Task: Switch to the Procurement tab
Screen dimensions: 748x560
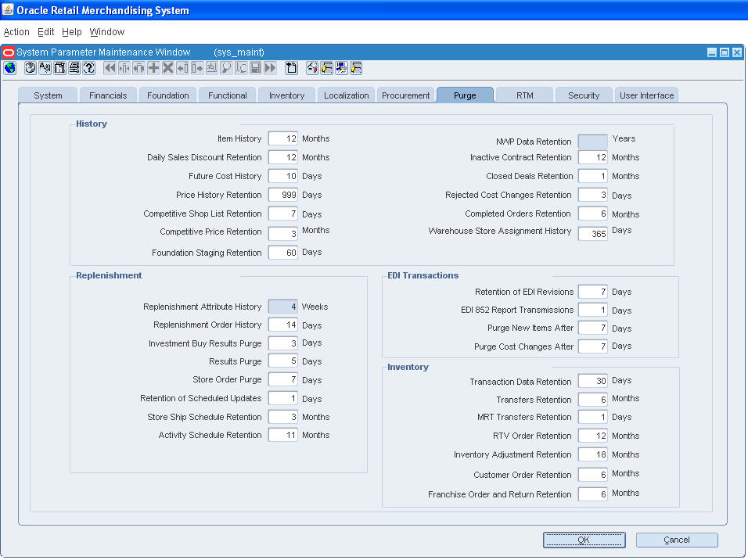Action: [x=406, y=95]
